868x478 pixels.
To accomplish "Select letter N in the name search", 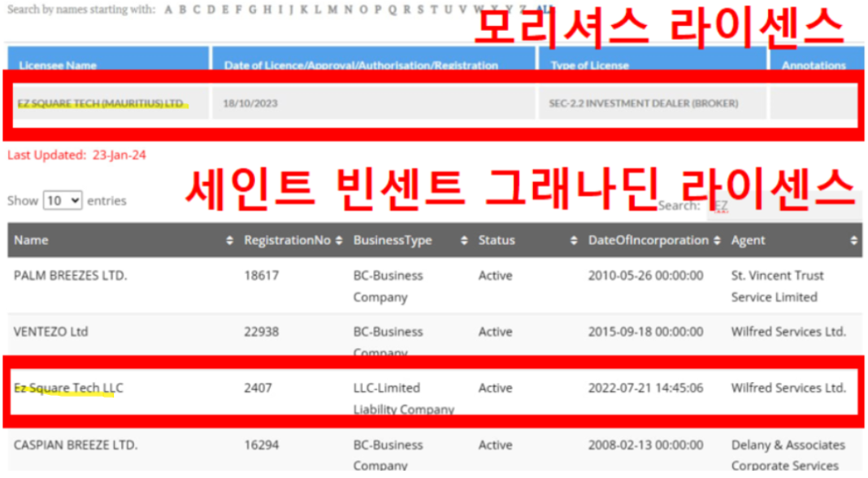I will coord(348,10).
